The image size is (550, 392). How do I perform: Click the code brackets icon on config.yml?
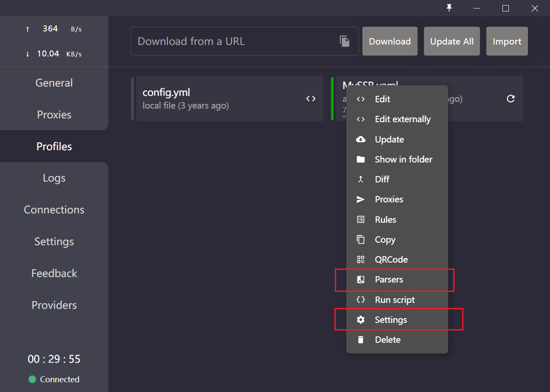click(311, 98)
